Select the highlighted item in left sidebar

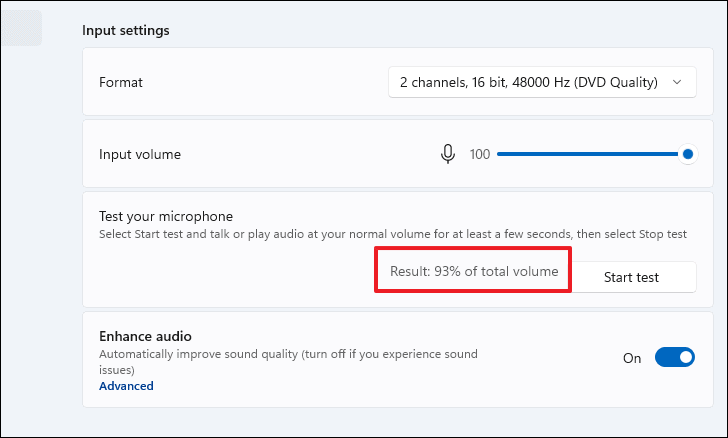tap(20, 28)
